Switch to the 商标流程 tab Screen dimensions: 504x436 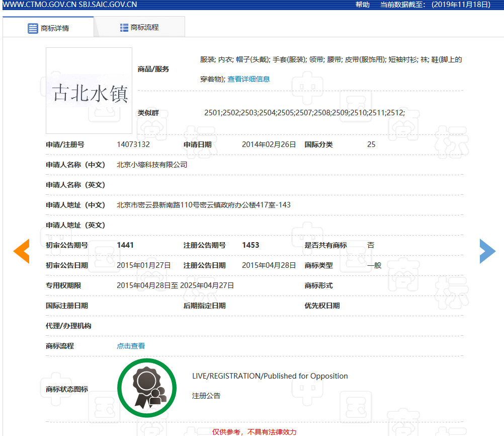coord(139,27)
